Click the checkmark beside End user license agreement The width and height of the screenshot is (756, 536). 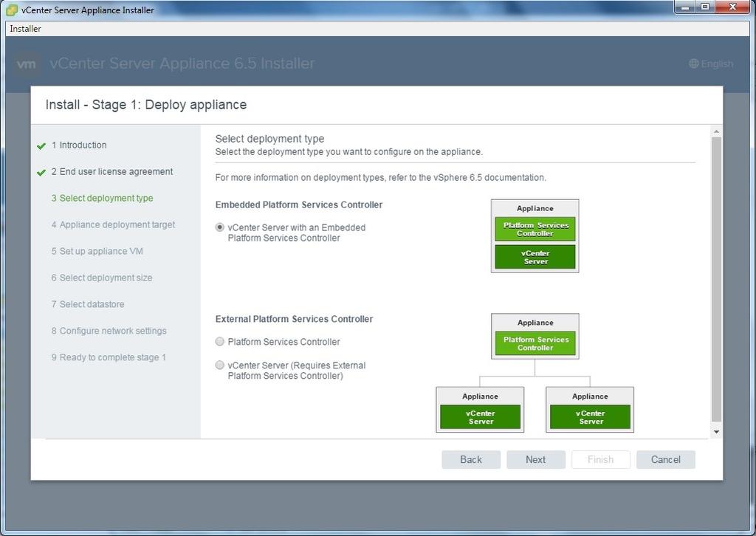pyautogui.click(x=41, y=172)
